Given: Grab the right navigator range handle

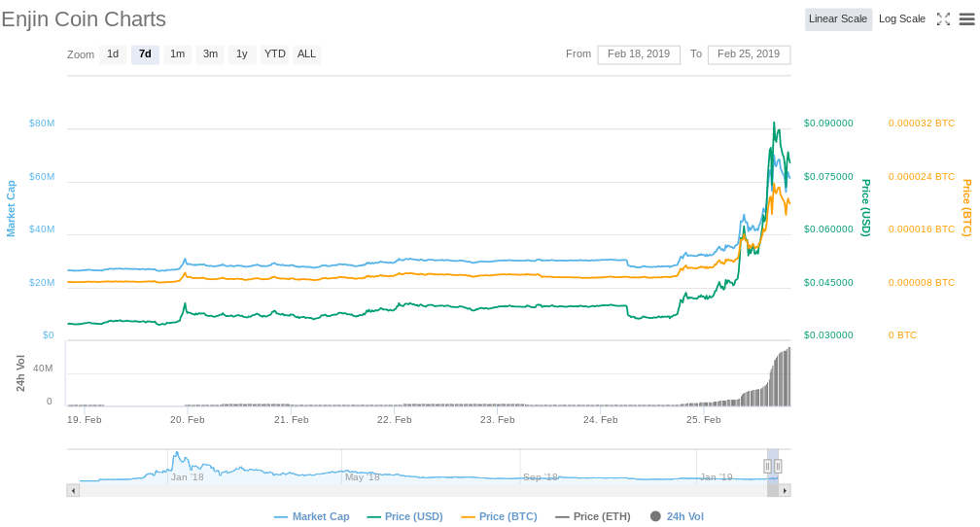Looking at the screenshot, I should pos(778,466).
